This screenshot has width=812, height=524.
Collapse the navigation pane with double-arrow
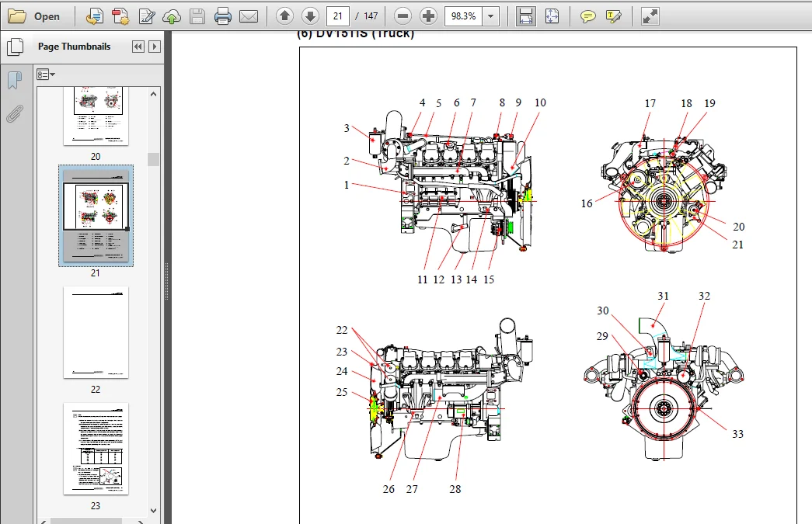point(138,47)
